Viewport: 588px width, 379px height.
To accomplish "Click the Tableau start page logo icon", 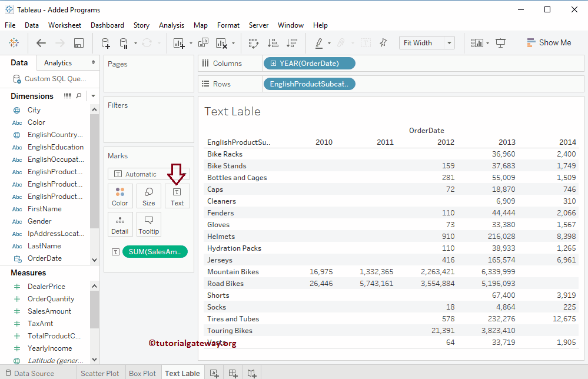I will coord(14,43).
